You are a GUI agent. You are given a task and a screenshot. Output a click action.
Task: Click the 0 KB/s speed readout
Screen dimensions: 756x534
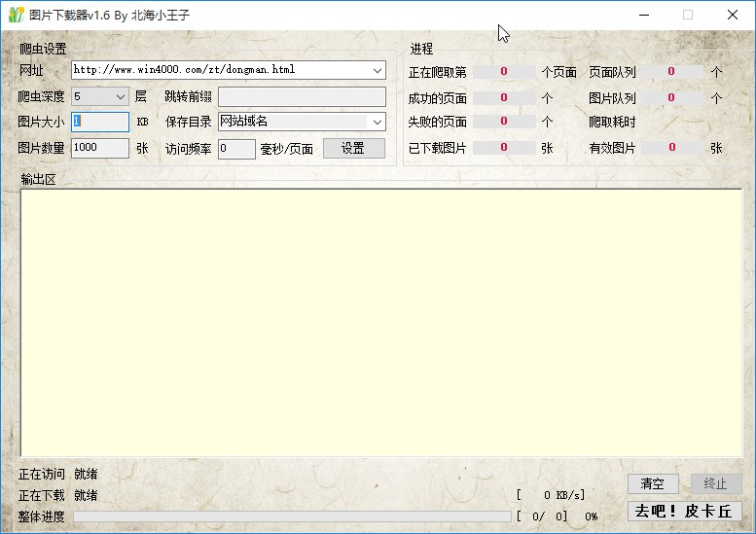pos(551,495)
